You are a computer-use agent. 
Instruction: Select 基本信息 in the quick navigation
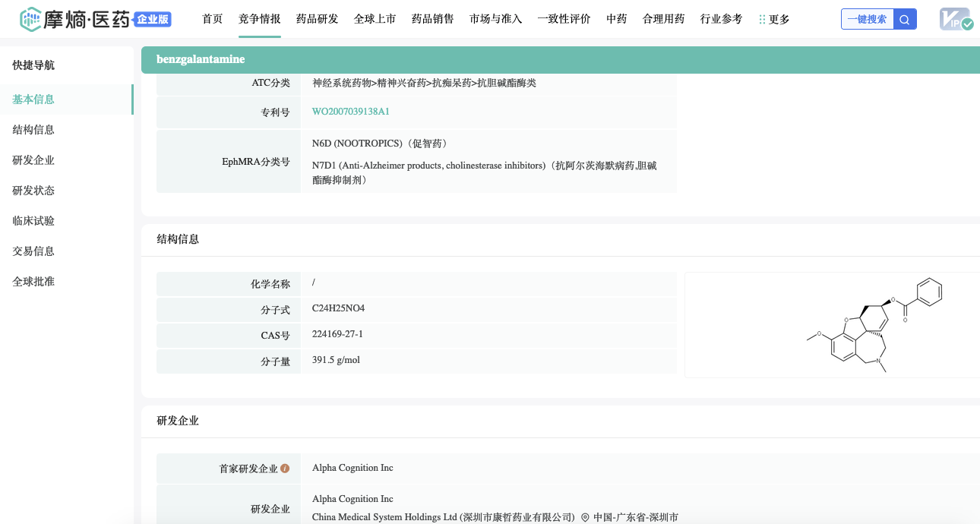[x=33, y=99]
